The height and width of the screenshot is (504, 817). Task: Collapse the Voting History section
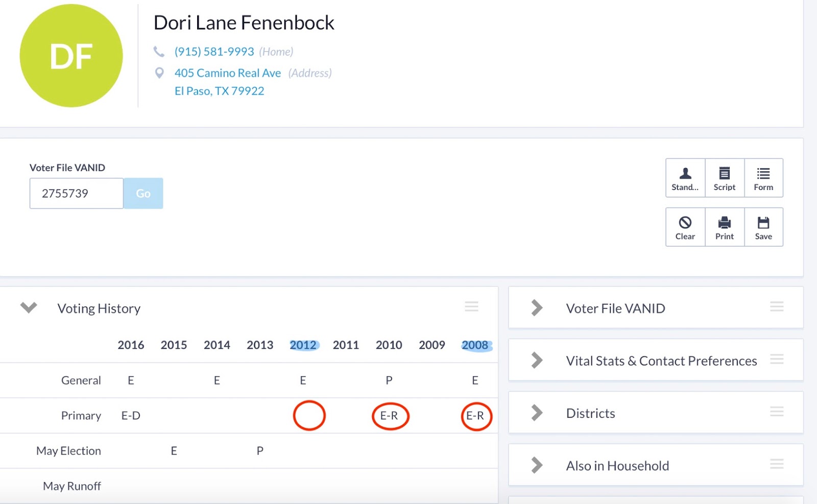coord(29,307)
